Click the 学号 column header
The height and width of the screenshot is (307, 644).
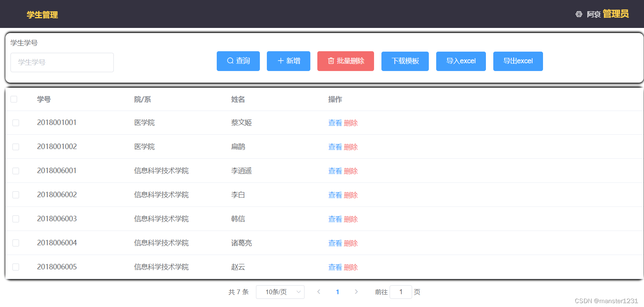(x=44, y=99)
